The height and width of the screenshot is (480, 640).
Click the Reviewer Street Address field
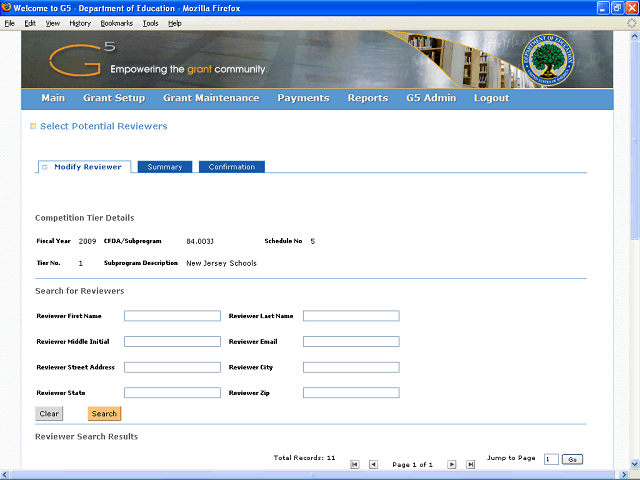pos(172,367)
